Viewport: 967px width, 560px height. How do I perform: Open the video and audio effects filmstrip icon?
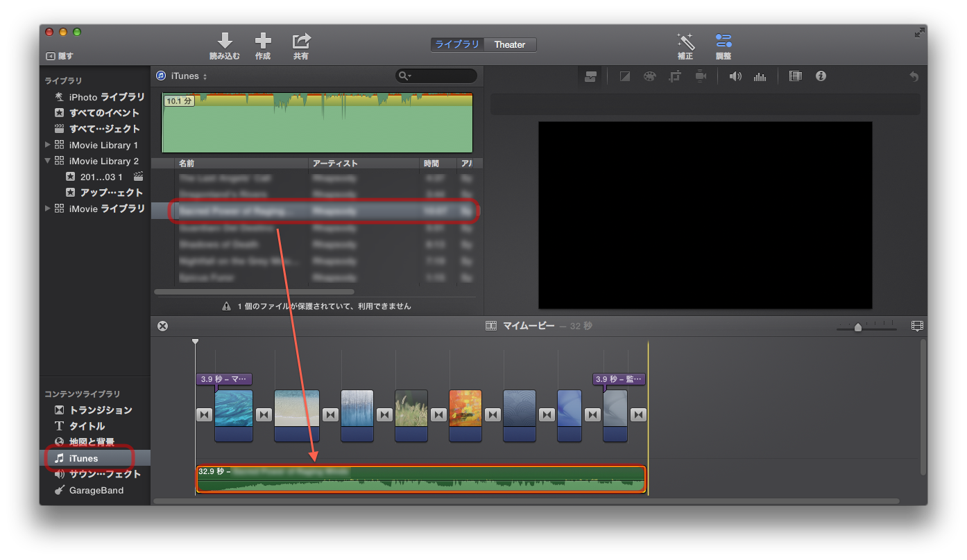click(796, 76)
